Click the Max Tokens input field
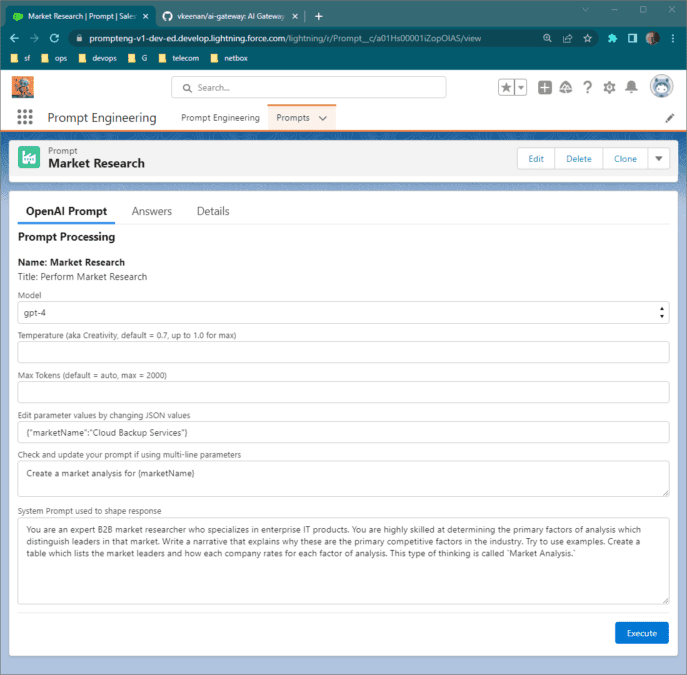687x675 pixels. [343, 392]
